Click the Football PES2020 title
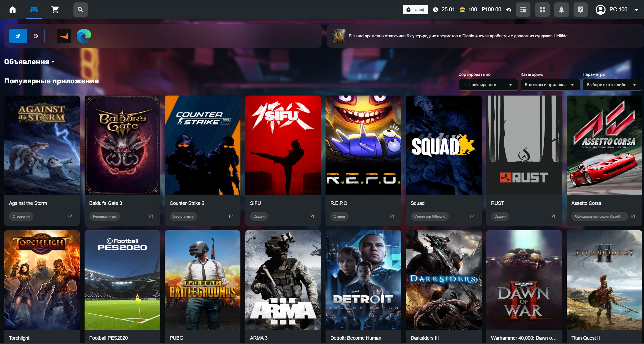 [108, 338]
